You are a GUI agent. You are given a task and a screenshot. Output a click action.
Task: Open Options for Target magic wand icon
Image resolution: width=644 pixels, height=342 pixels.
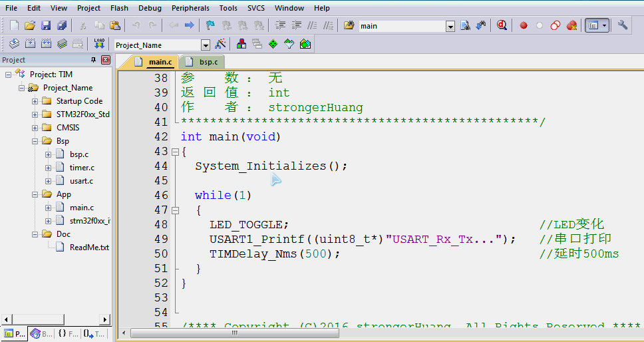221,44
